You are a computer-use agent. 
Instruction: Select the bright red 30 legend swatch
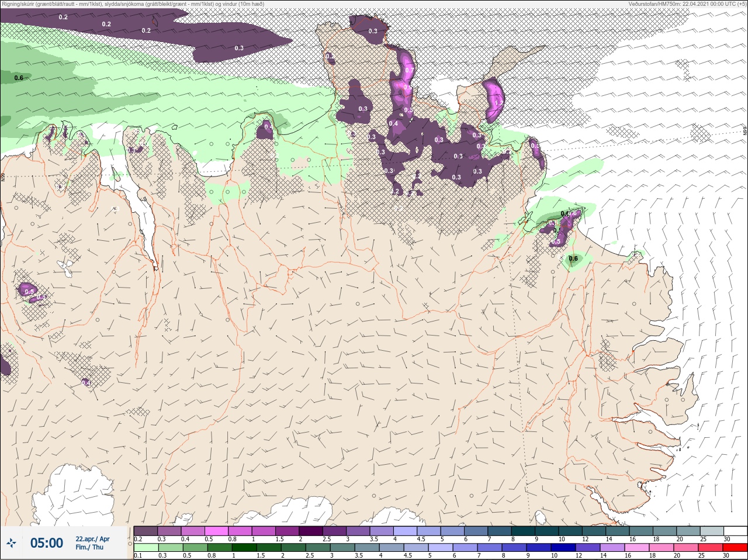735,547
